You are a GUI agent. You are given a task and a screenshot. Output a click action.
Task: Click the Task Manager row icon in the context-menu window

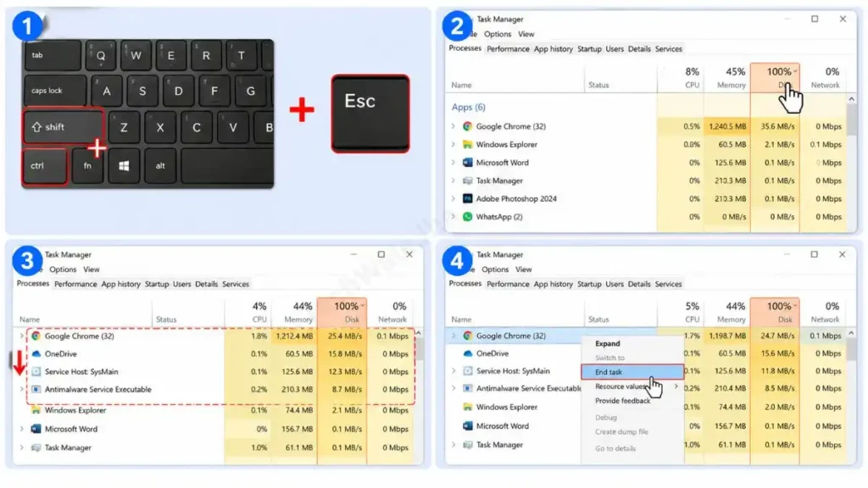pos(467,445)
